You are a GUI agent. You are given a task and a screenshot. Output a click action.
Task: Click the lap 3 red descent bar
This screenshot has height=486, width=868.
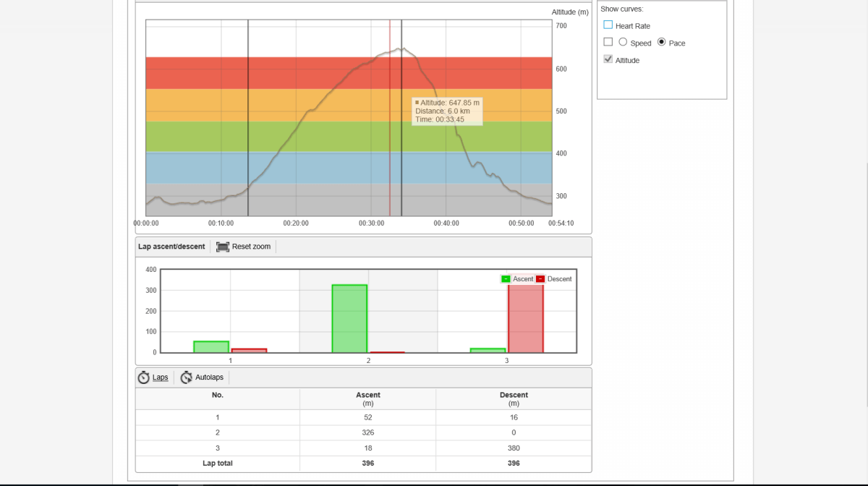tap(526, 319)
